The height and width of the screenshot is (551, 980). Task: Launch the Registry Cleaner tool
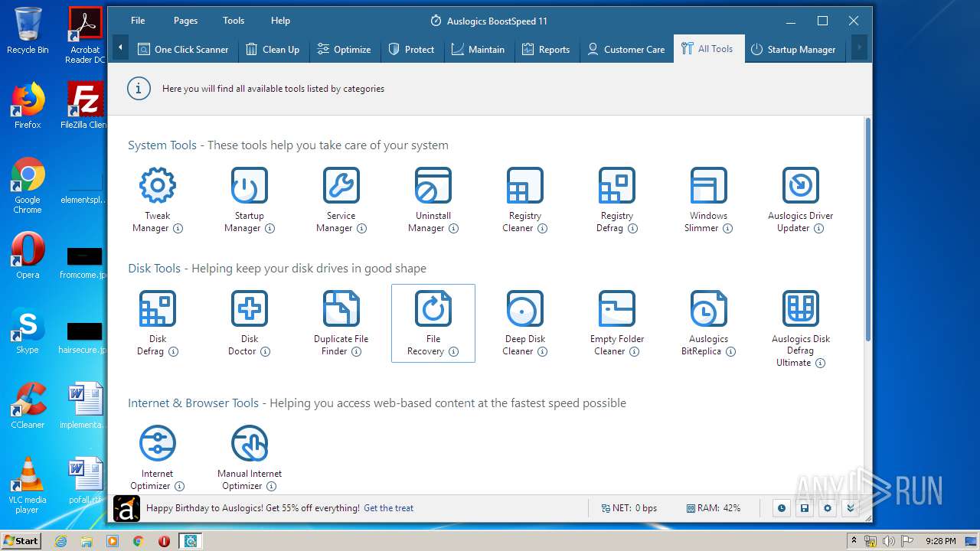click(524, 201)
